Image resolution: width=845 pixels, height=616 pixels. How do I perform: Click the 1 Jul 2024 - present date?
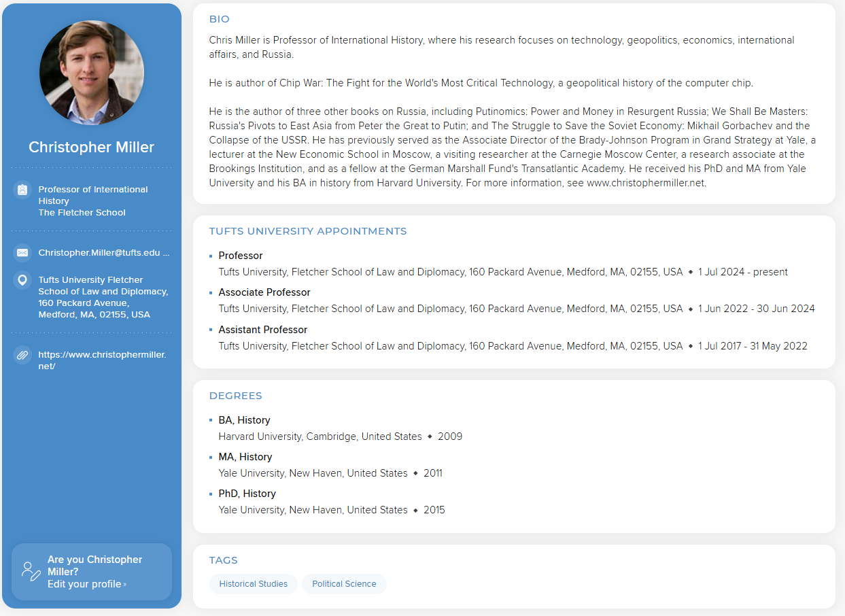tap(743, 272)
